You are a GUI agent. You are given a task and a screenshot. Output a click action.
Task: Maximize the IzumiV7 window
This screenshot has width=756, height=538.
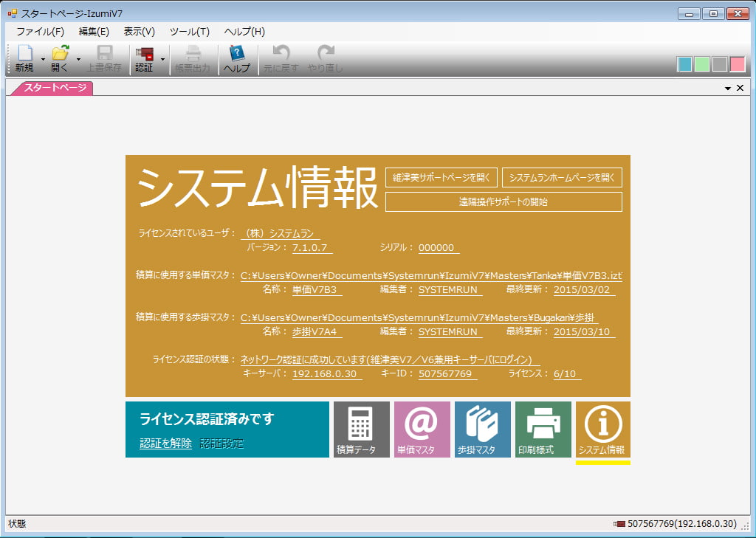tap(713, 14)
